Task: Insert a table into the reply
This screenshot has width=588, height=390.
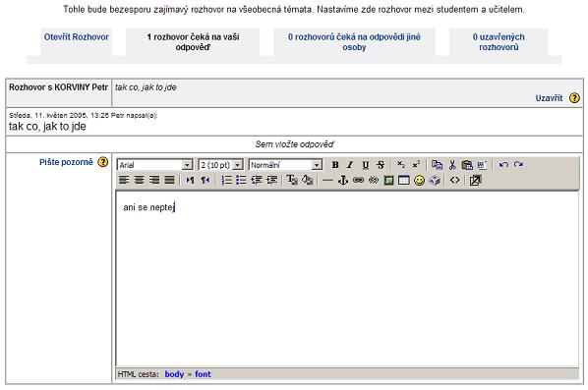Action: (404, 180)
